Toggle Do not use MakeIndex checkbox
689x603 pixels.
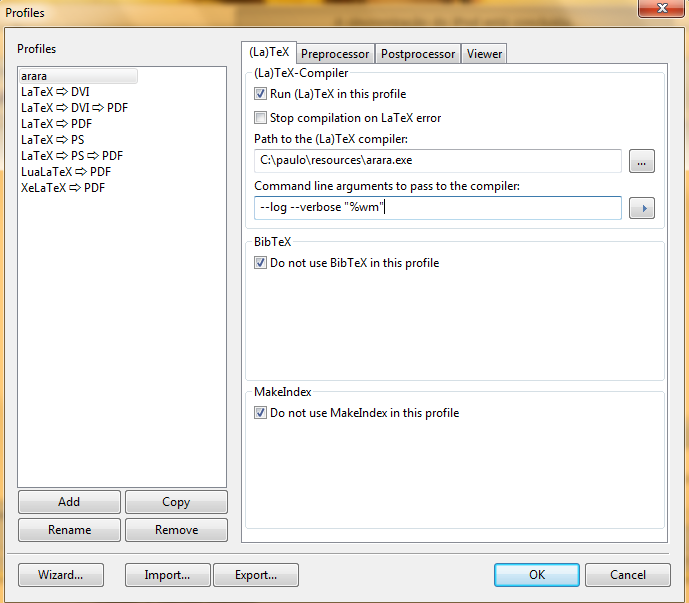pos(261,412)
